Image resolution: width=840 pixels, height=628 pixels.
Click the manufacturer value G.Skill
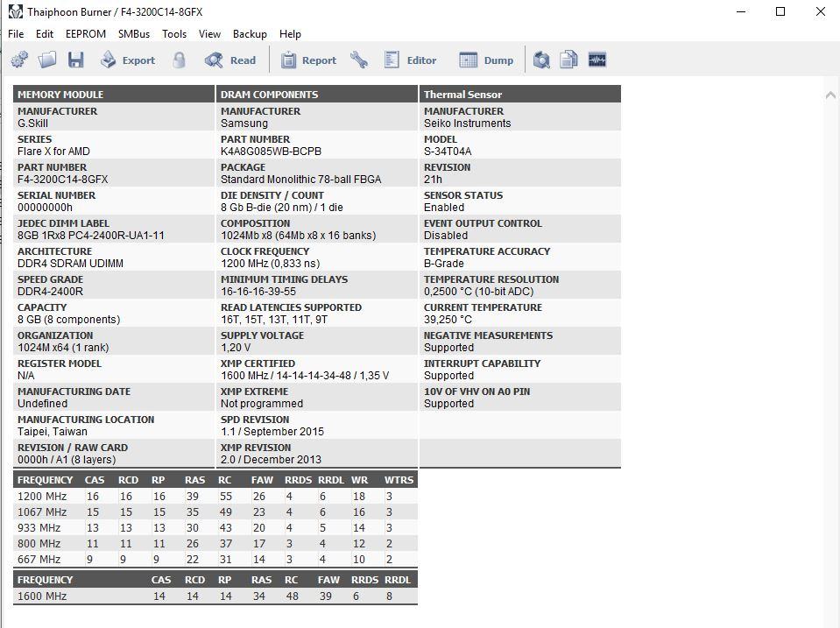[x=32, y=123]
